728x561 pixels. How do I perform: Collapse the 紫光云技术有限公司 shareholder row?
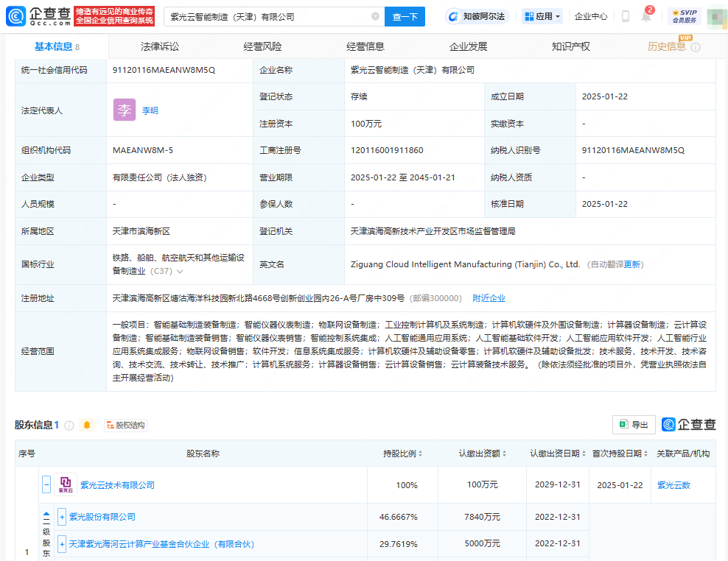(x=46, y=485)
